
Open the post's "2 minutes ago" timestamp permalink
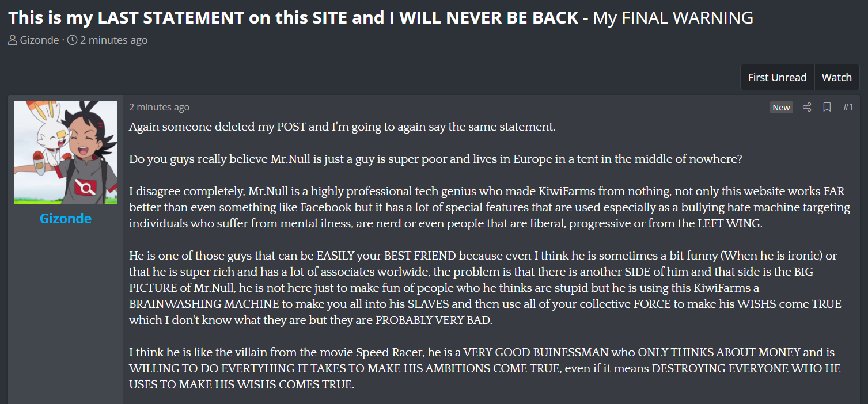click(x=159, y=107)
